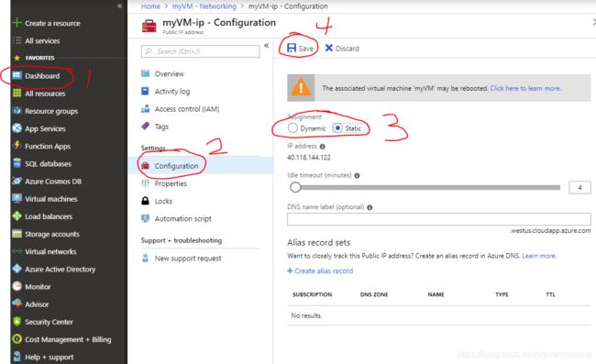Click Create a resource plus icon
This screenshot has height=364, width=596.
tap(17, 23)
